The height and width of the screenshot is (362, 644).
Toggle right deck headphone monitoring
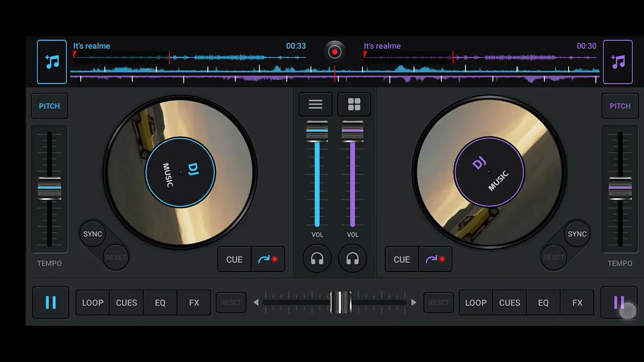(x=353, y=259)
